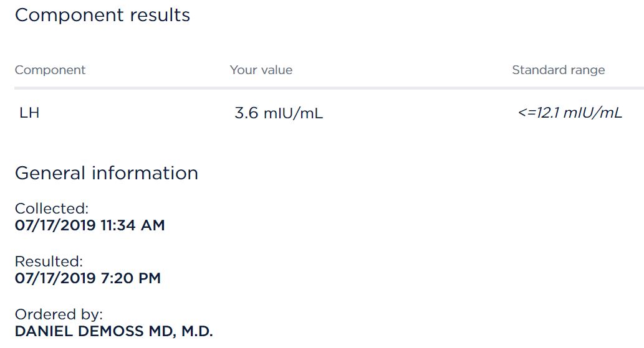This screenshot has height=348, width=644.
Task: Click the Collected: label
Action: click(51, 209)
